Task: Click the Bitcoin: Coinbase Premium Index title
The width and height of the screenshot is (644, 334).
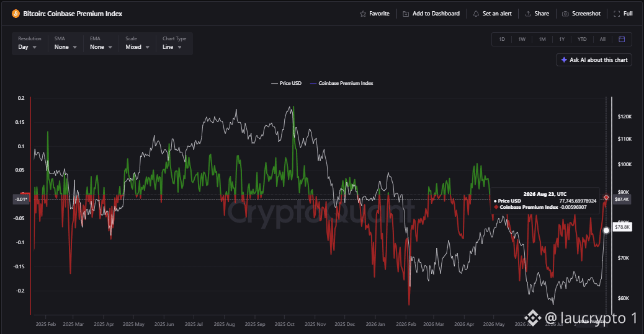Action: [x=73, y=14]
